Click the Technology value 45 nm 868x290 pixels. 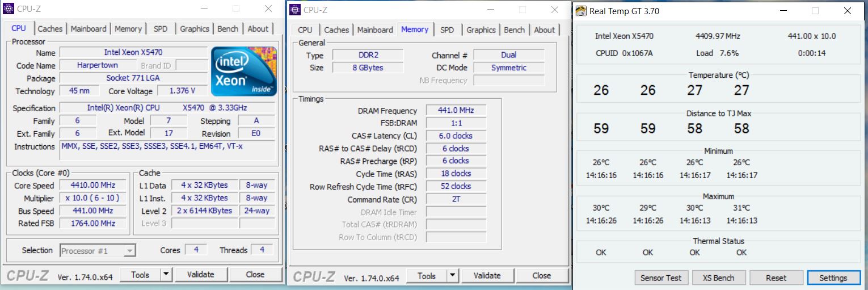point(79,91)
